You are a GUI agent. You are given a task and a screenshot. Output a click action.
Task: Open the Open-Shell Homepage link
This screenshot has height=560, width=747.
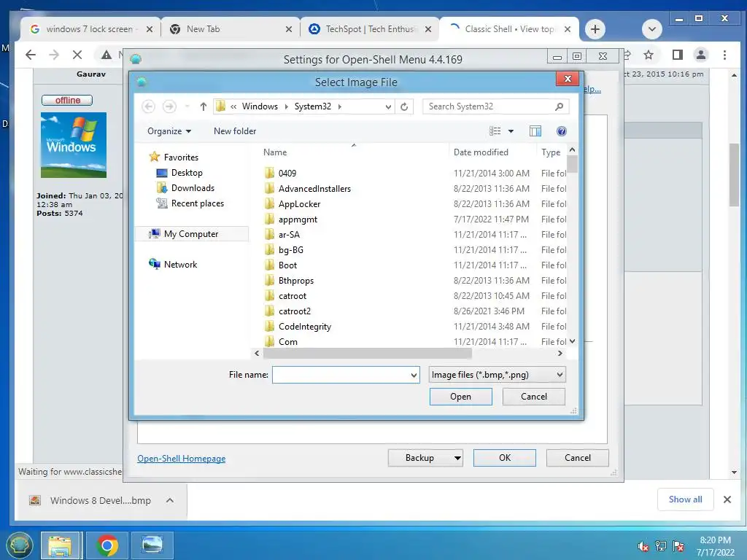click(182, 459)
